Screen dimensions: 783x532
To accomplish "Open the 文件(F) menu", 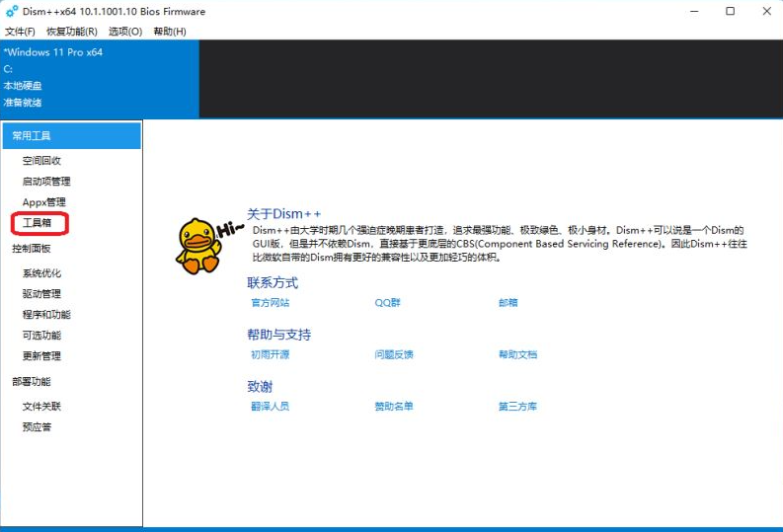I will click(20, 32).
